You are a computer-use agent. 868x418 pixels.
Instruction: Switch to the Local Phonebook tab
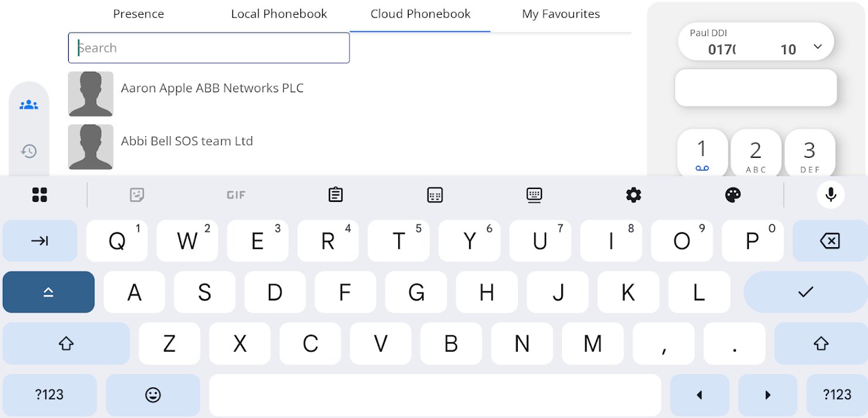[279, 14]
